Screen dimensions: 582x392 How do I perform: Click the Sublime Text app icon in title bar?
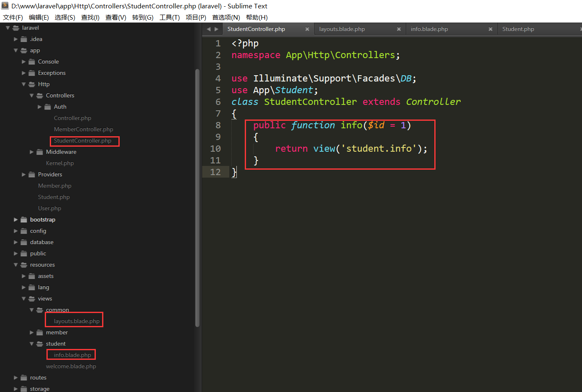pyautogui.click(x=5, y=5)
